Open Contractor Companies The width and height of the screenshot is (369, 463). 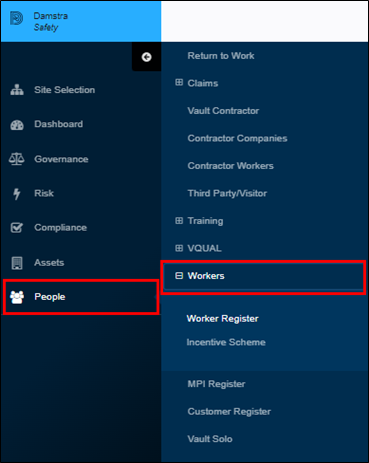(237, 138)
